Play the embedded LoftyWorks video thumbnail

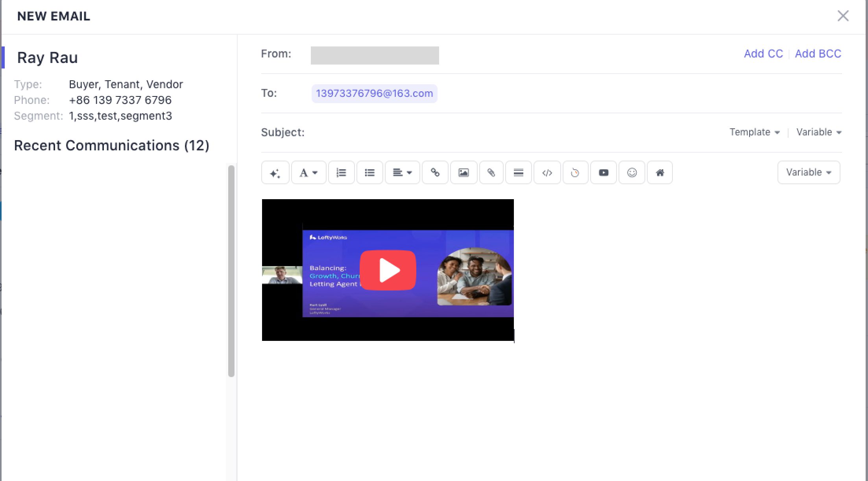[x=388, y=270]
